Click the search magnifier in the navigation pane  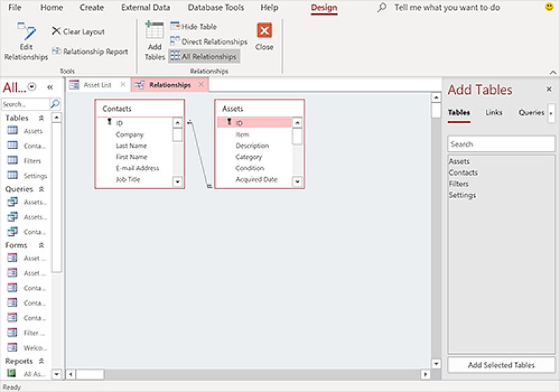(55, 104)
